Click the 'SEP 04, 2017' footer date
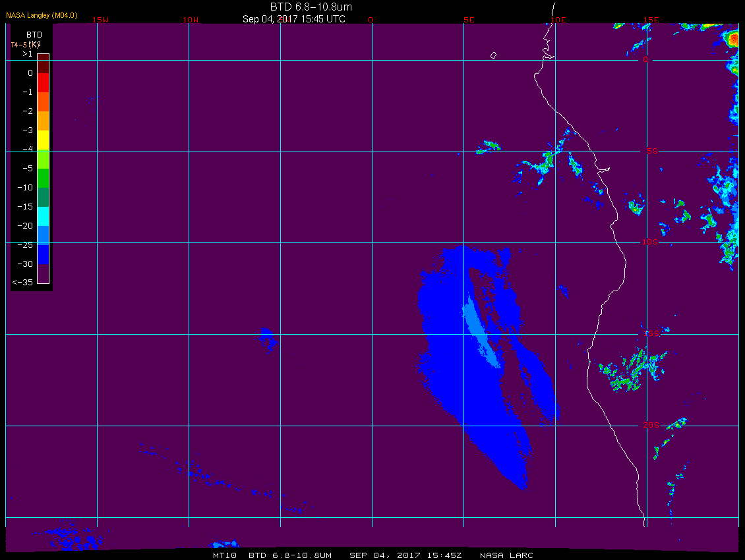This screenshot has width=745, height=560. (x=386, y=555)
